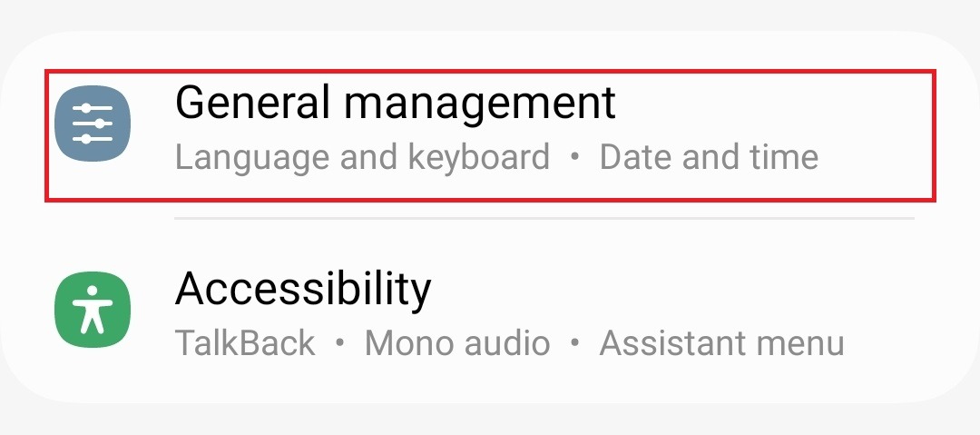Choose TalkBack under Accessibility

point(246,343)
